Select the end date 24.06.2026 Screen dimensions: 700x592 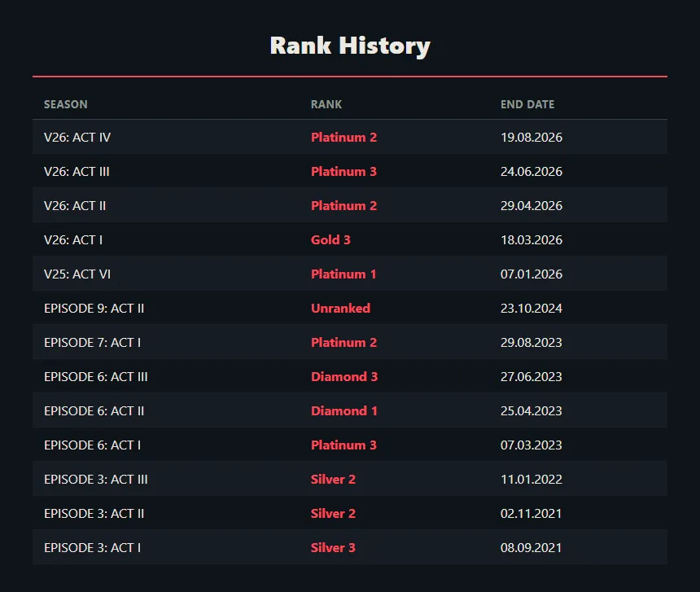pyautogui.click(x=532, y=172)
